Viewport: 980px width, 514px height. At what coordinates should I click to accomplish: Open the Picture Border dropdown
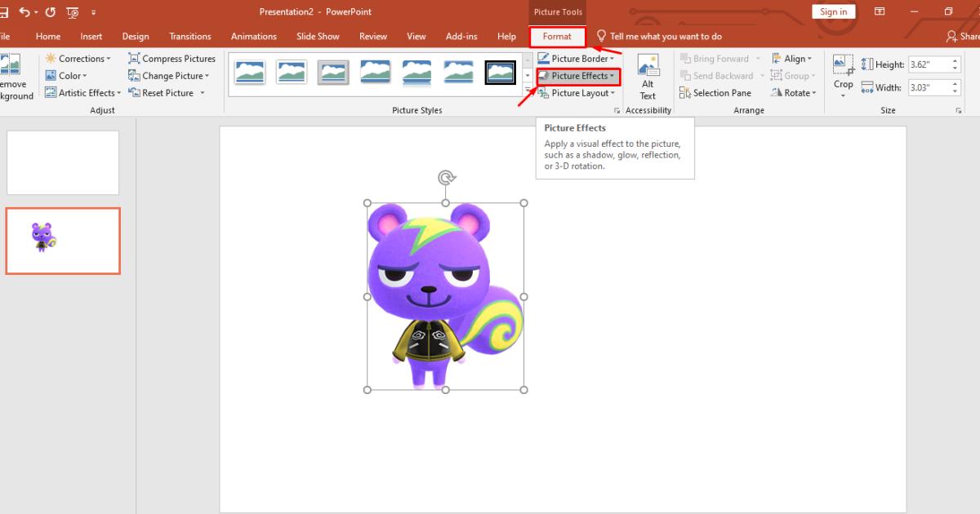[577, 58]
